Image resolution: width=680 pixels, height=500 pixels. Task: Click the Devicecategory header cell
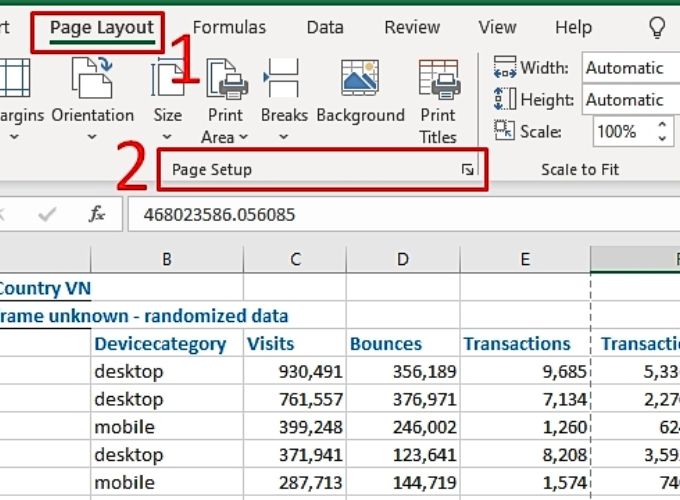click(167, 343)
